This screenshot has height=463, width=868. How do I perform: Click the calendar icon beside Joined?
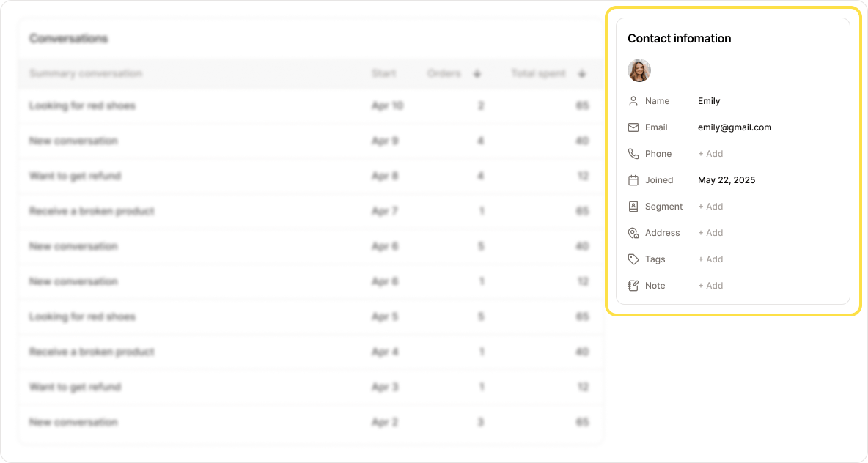click(633, 180)
